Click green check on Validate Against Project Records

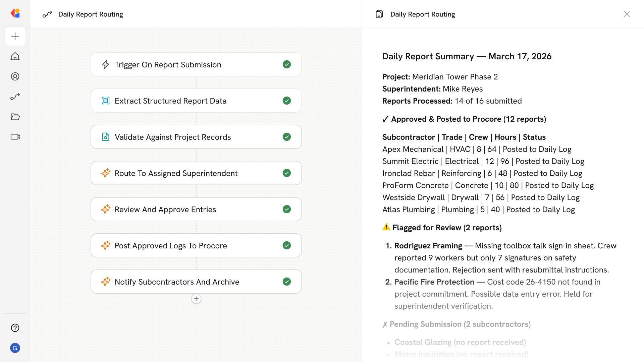[286, 137]
